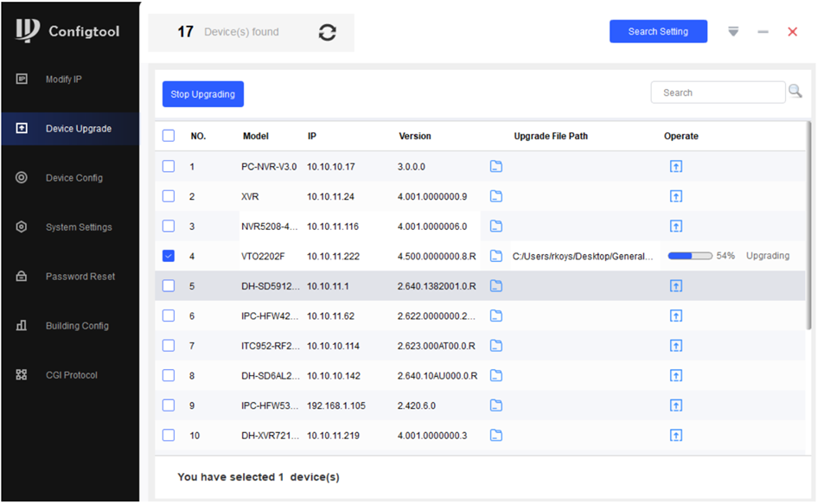Uncheck the VTO2202F device checkbox

pyautogui.click(x=169, y=256)
